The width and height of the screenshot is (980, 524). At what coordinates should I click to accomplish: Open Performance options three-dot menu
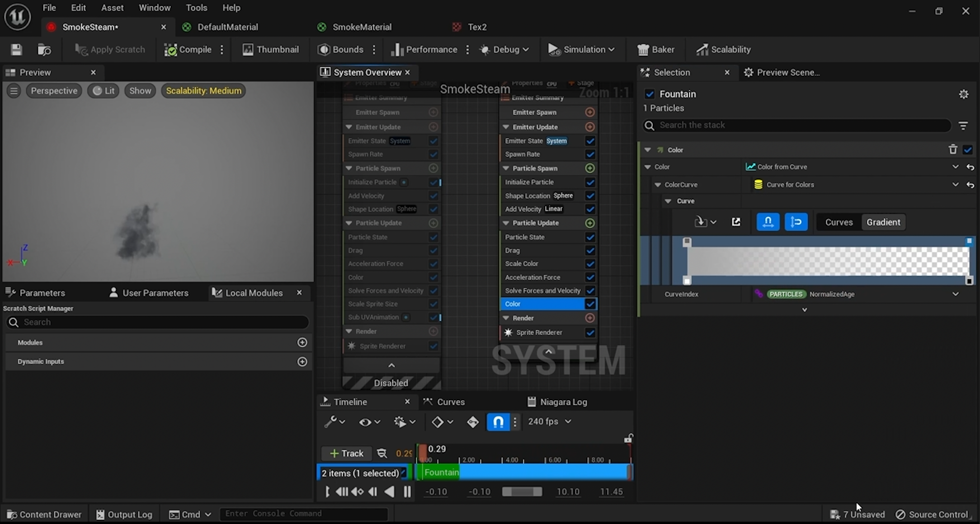(467, 49)
